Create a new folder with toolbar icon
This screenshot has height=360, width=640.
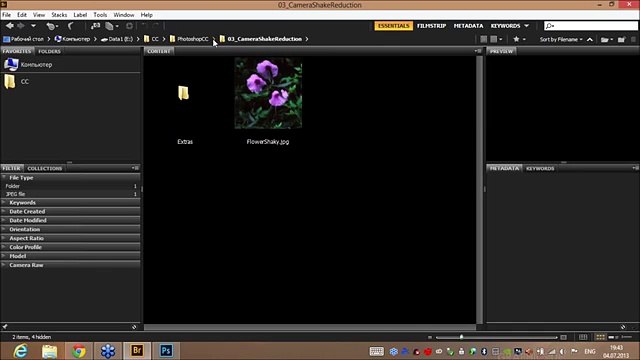tap(621, 40)
